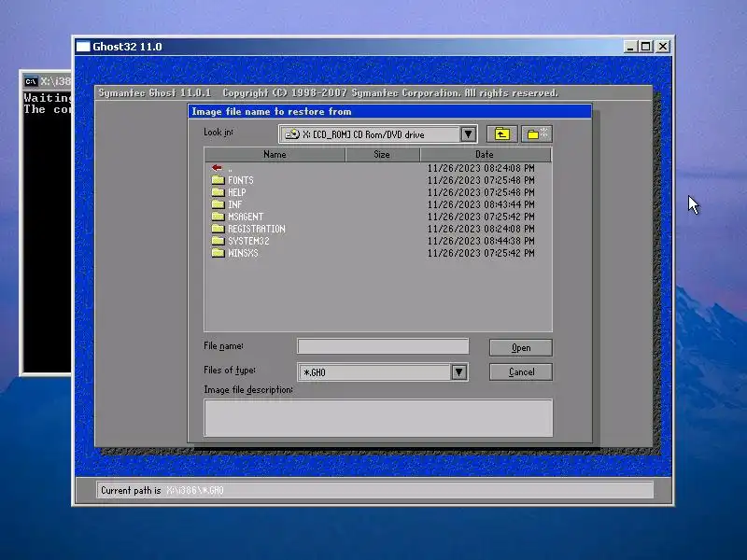Click the Ghost32 11.0 window title icon
Viewport: 747px width, 560px height.
pyautogui.click(x=83, y=46)
